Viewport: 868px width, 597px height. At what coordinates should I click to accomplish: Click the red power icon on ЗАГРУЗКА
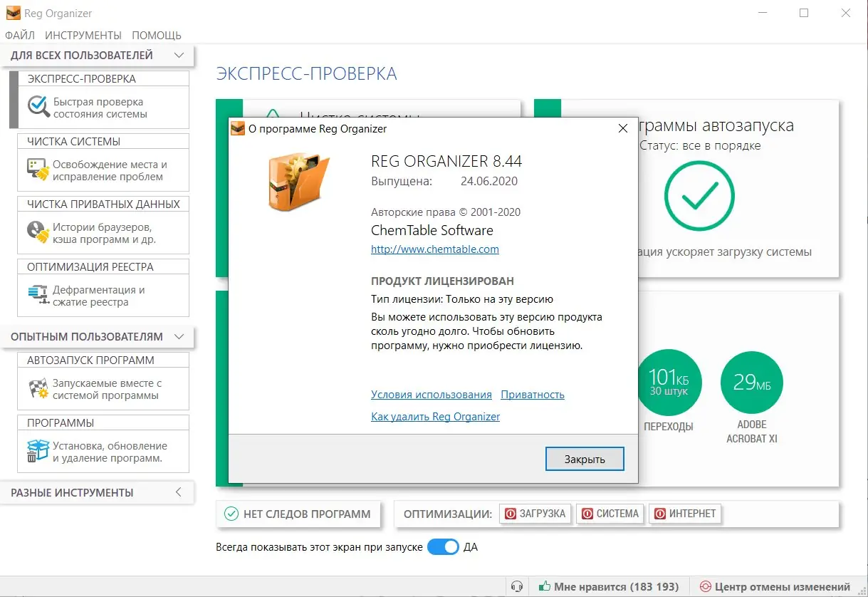[x=511, y=514]
